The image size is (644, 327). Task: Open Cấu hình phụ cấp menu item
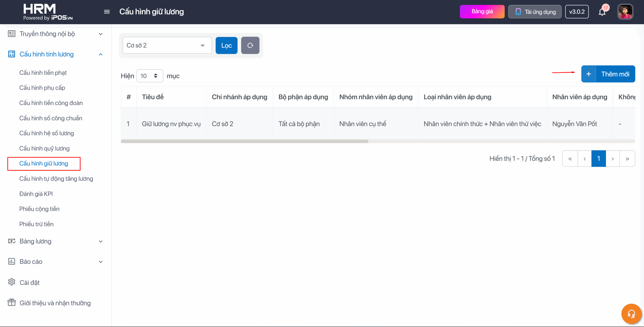pyautogui.click(x=42, y=88)
